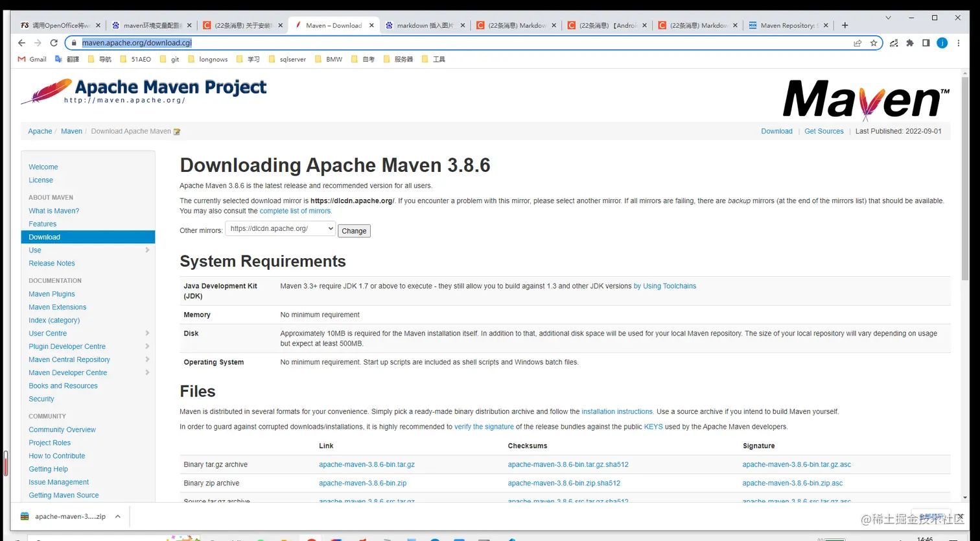The height and width of the screenshot is (541, 980).
Task: Click the Apache breadcrumb link
Action: [x=40, y=131]
